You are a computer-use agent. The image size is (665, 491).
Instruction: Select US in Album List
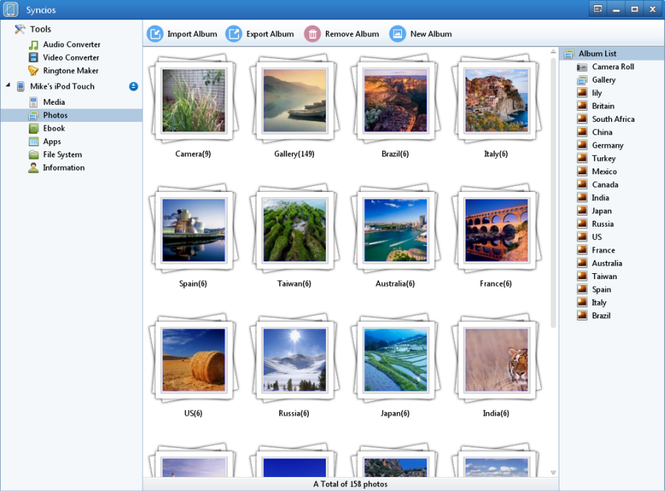590,237
